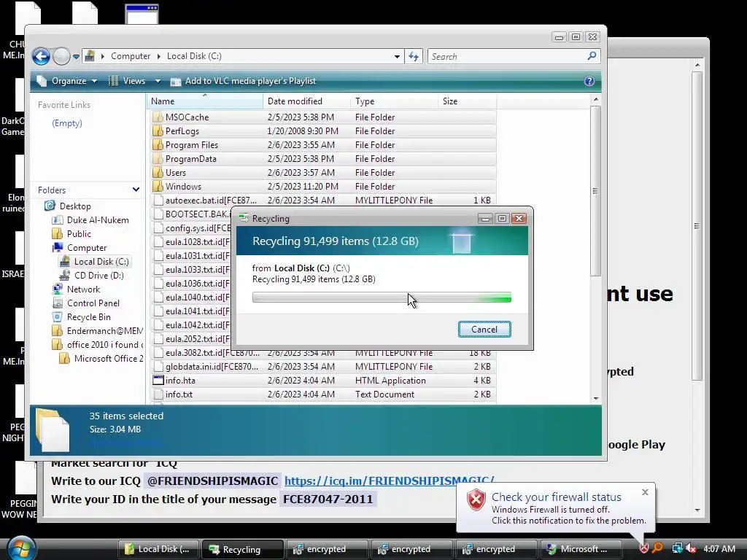
Task: Click the background window's vertical scrollbar
Action: 697,226
